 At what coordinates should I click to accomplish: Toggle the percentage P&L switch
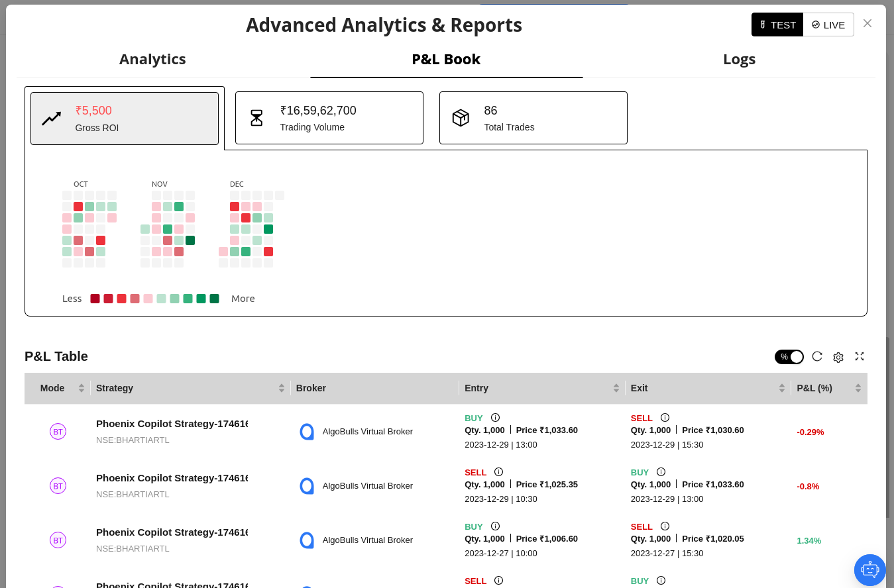[x=789, y=357]
